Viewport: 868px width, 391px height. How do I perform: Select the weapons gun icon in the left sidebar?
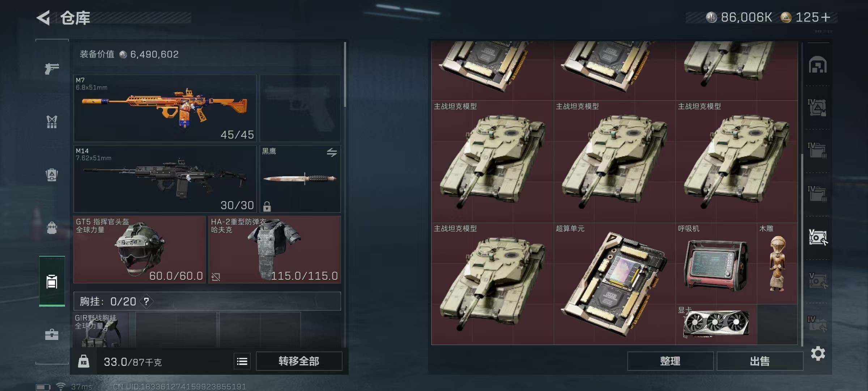[52, 68]
